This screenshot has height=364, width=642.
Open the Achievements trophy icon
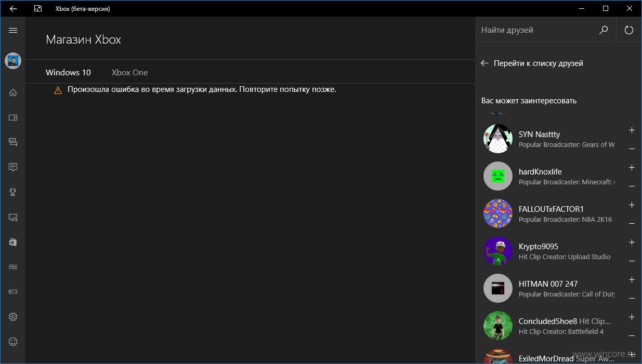[x=13, y=192]
